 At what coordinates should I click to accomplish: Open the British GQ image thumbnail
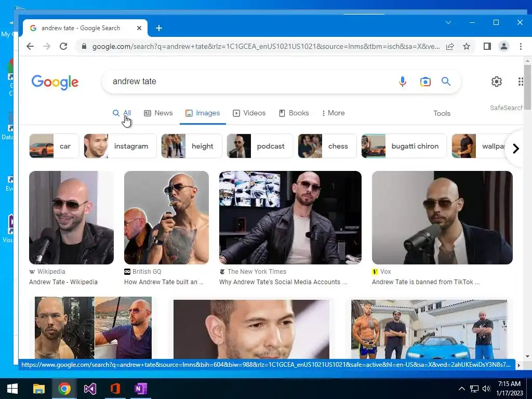point(166,218)
